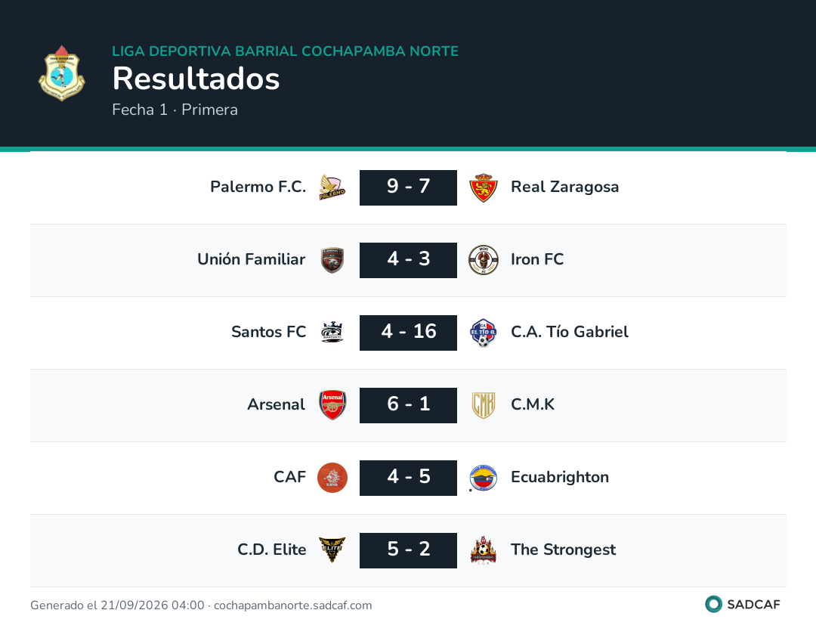Click the Real Zaragosa shield logo
816x644 pixels.
tap(484, 187)
